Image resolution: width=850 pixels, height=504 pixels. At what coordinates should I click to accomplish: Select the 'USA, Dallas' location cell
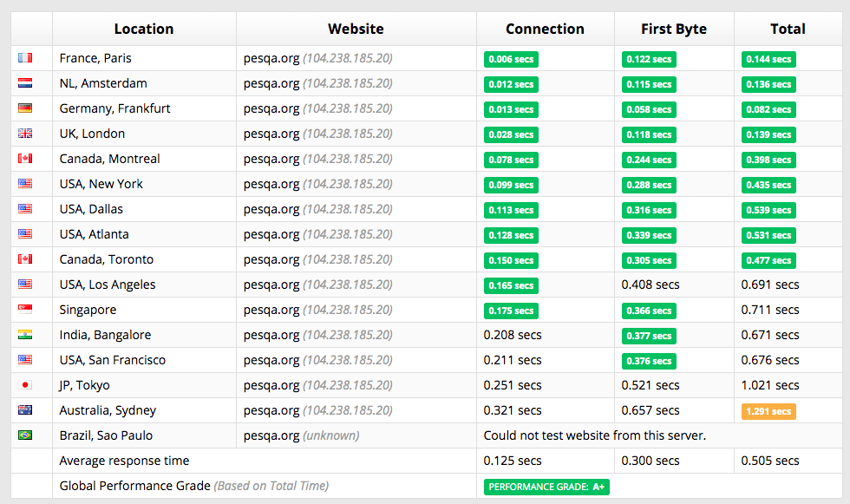coord(144,209)
